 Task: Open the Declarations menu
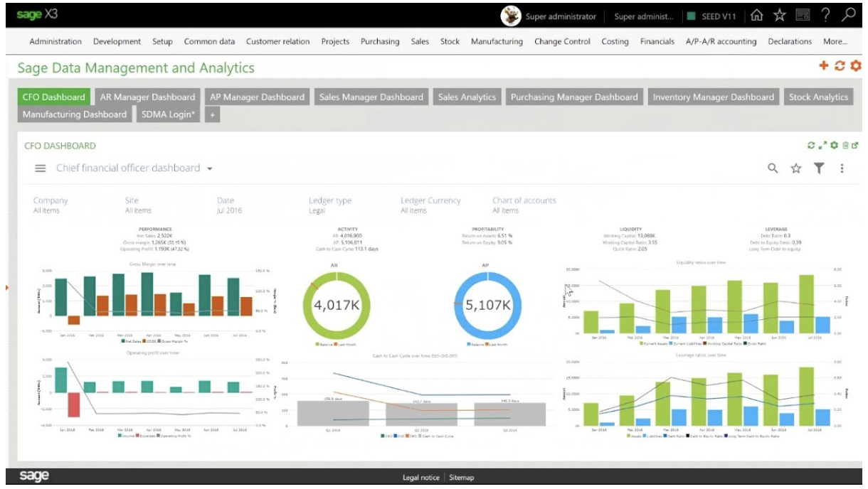click(790, 41)
